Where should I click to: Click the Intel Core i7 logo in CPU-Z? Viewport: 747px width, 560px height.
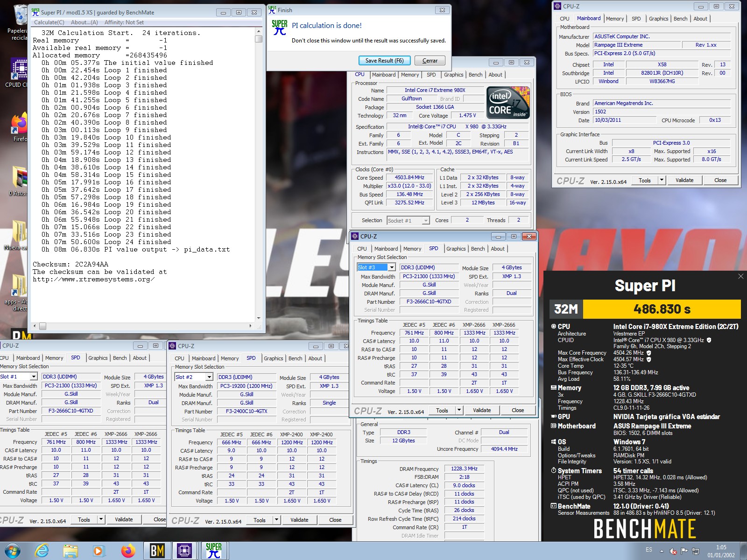(508, 102)
